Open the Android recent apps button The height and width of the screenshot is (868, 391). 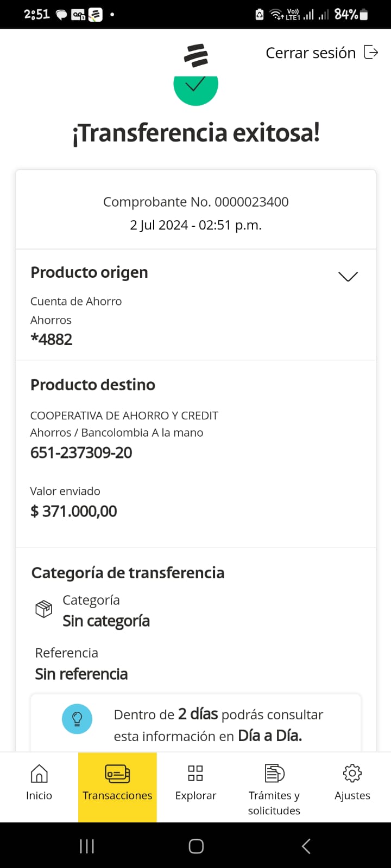pyautogui.click(x=87, y=846)
